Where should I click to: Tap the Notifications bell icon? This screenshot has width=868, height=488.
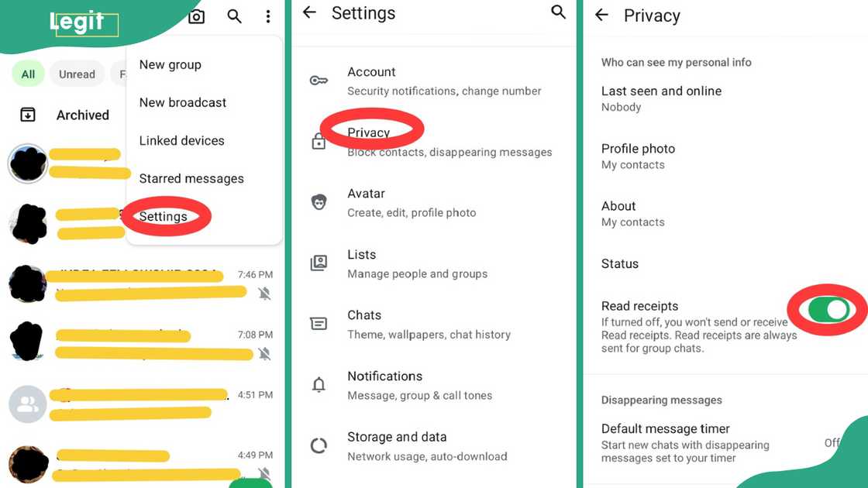click(x=319, y=384)
